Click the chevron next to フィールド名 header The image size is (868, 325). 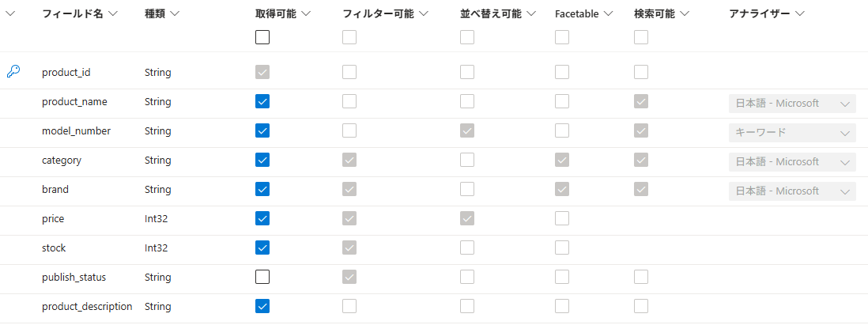[x=113, y=13]
